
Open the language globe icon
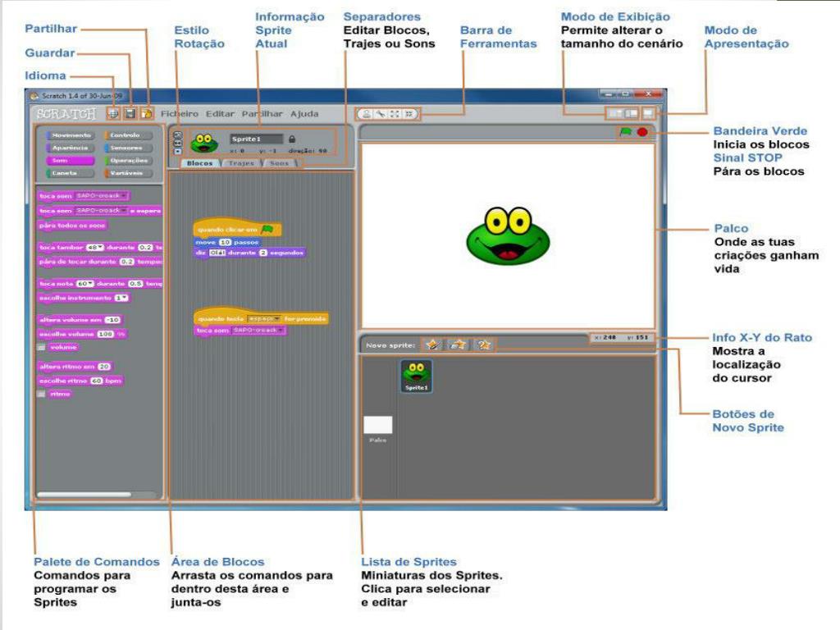coord(113,113)
